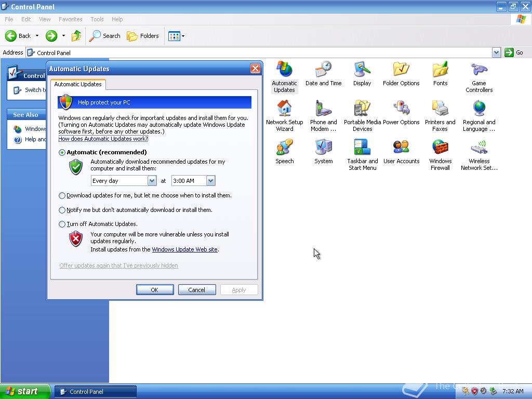
Task: Open the View menu
Action: pos(45,19)
